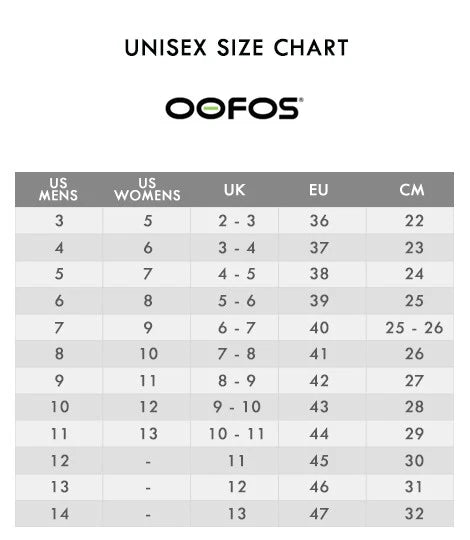Screen dimensions: 470x540
Task: Click US Womens size 13 cell
Action: [147, 434]
